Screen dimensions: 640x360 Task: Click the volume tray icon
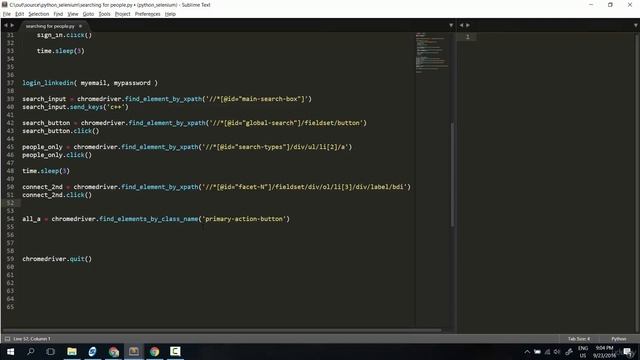coord(557,352)
